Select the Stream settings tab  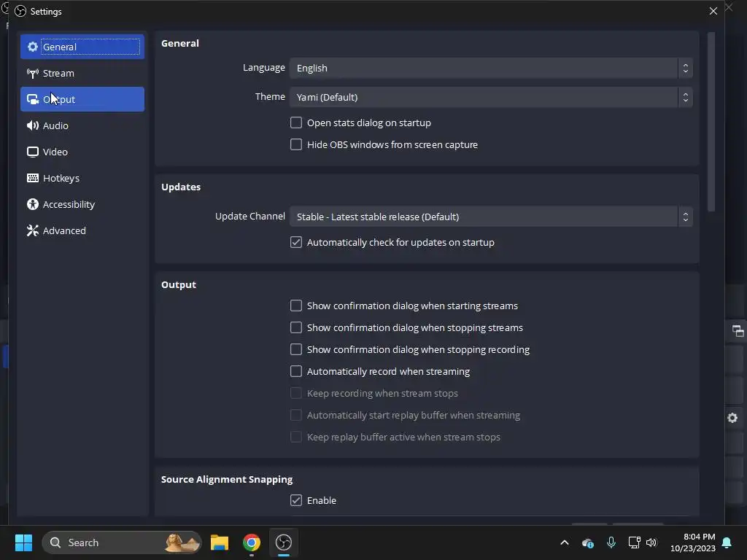(x=82, y=74)
